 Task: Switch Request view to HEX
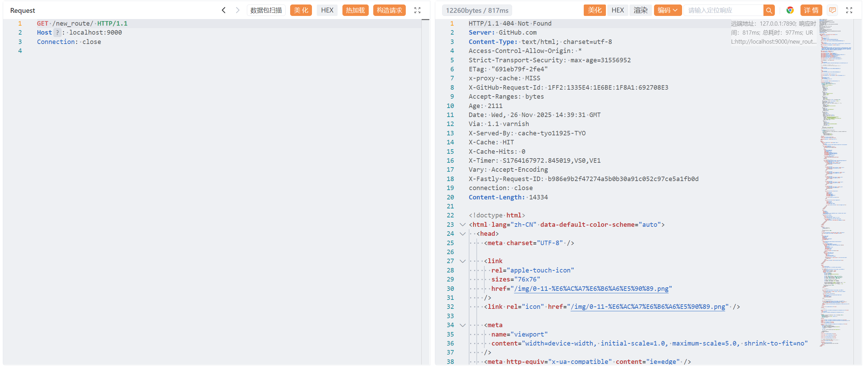(327, 10)
